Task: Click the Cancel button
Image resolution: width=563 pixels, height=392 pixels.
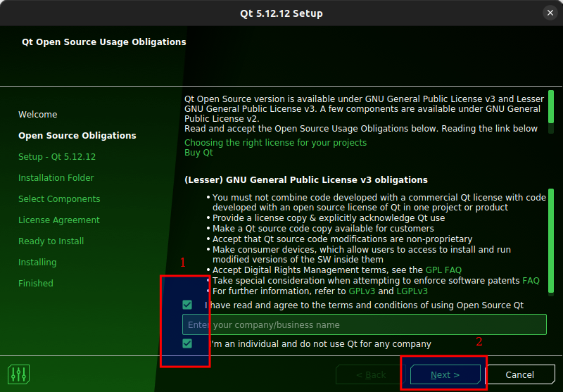Action: click(519, 374)
